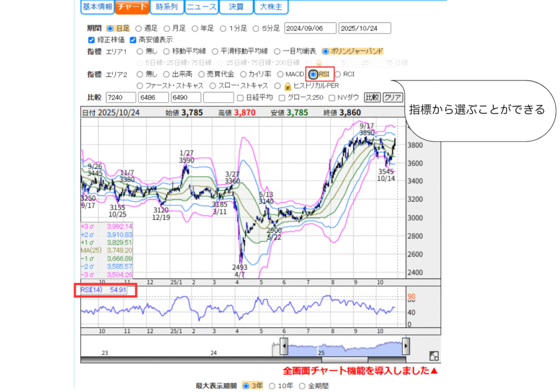
Task: Click the lock icon beside ヒストリカルPER
Action: point(287,86)
